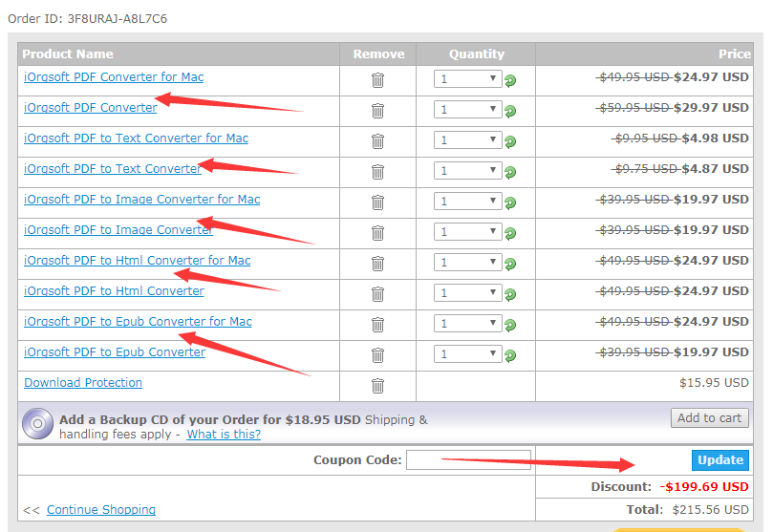Click the Backup CD disc icon
The width and height of the screenshot is (773, 532).
pos(37,424)
